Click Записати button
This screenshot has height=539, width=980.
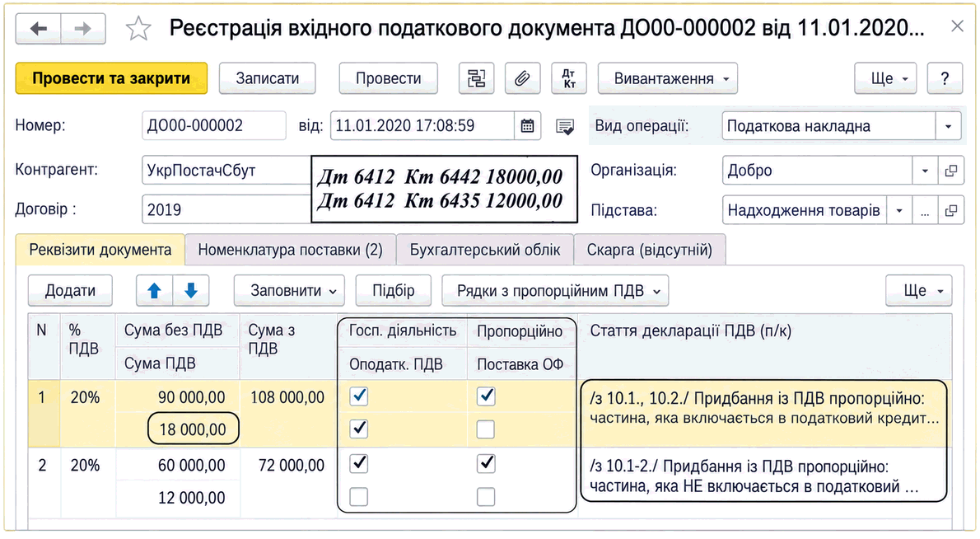pyautogui.click(x=267, y=78)
